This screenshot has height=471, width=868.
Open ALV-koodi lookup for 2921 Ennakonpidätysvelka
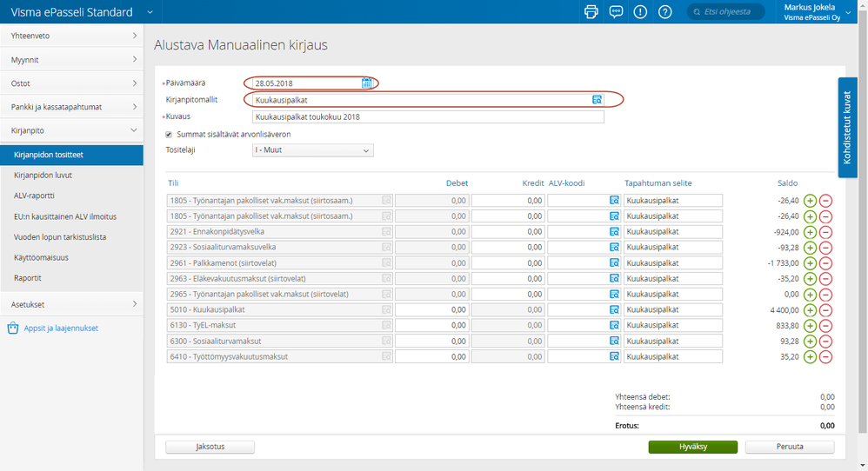pyautogui.click(x=613, y=232)
